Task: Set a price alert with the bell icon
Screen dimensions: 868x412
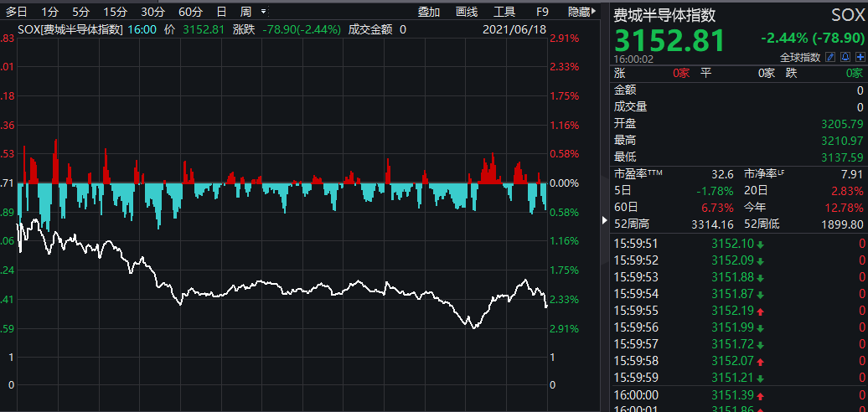Action: pyautogui.click(x=845, y=57)
